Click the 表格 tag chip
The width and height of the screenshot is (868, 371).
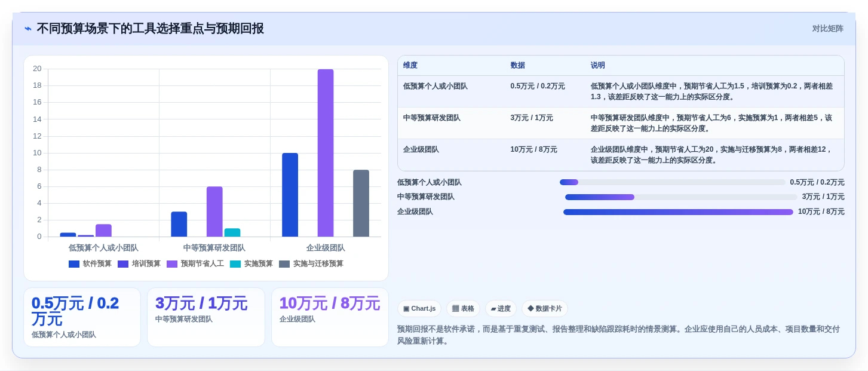click(x=463, y=308)
